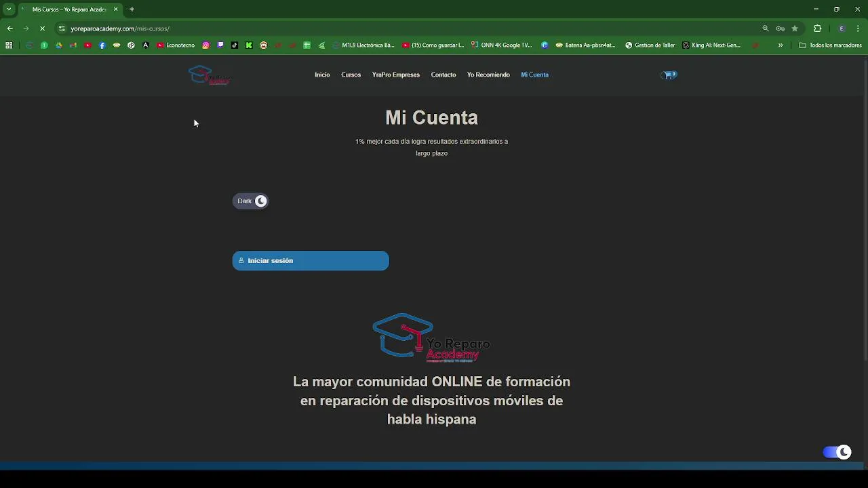Open the Extensions puzzle icon
Viewport: 868px width, 488px height.
(x=817, y=28)
